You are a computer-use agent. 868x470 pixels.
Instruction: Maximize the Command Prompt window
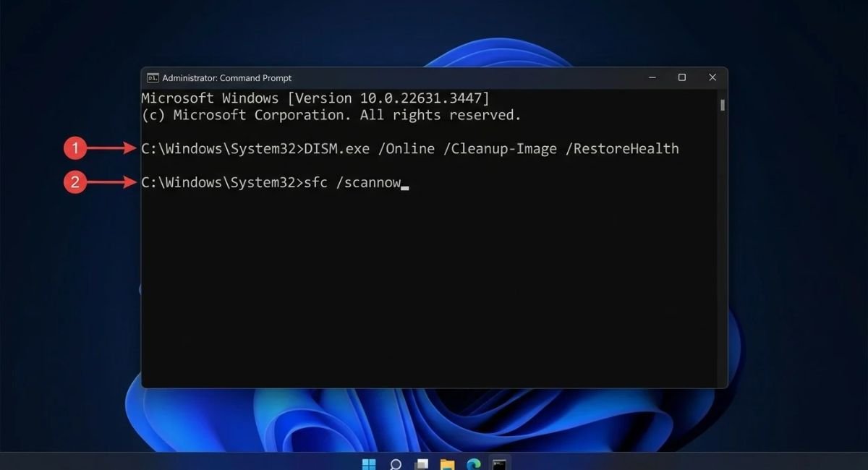[x=681, y=77]
